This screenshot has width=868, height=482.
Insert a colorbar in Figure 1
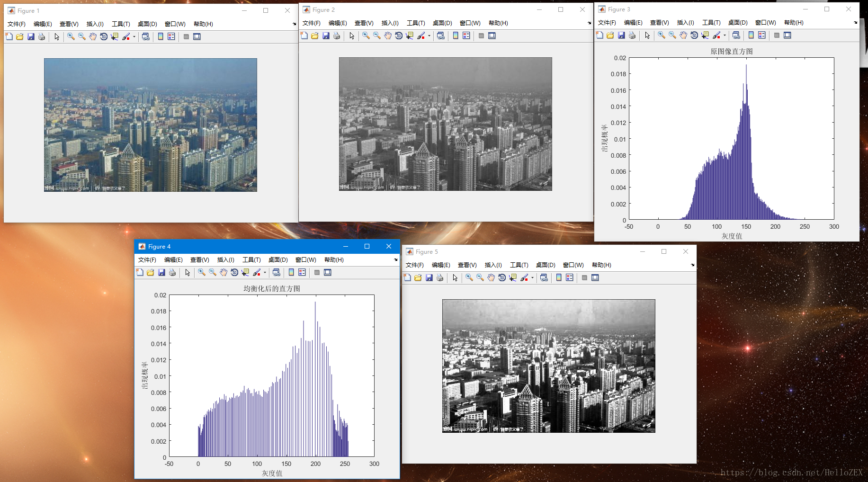tap(161, 36)
